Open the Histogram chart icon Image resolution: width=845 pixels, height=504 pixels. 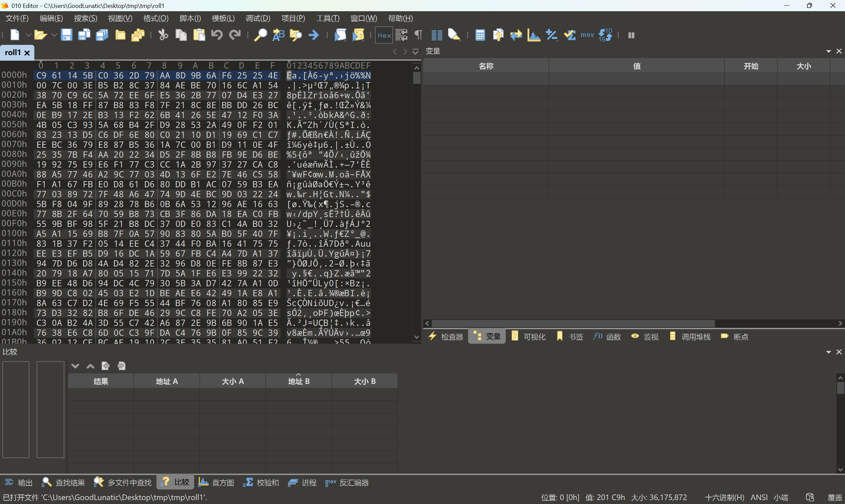tap(534, 35)
